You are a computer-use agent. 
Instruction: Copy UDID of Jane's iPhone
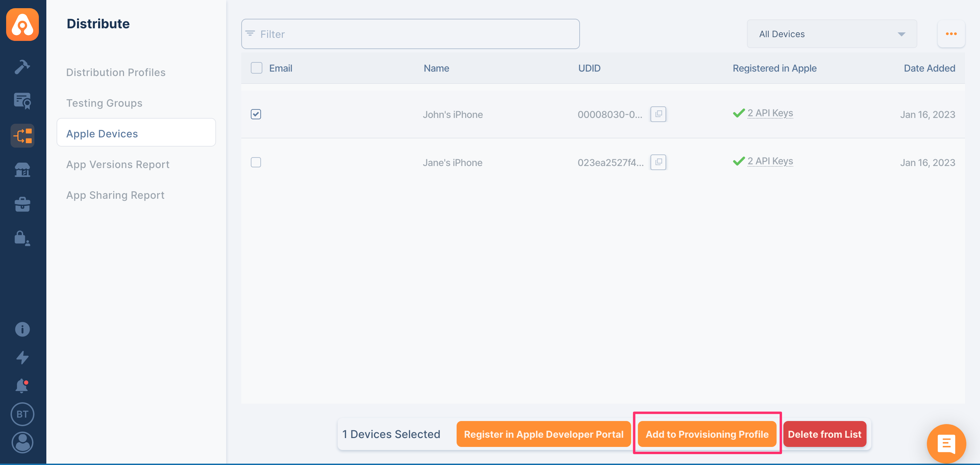[x=658, y=162]
